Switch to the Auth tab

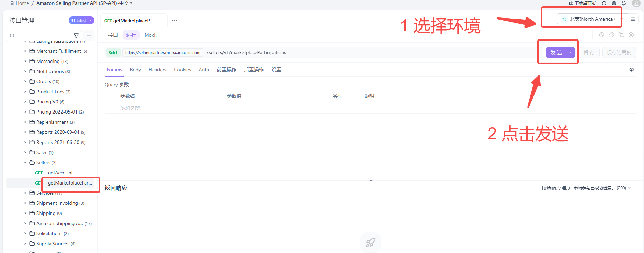pos(204,70)
